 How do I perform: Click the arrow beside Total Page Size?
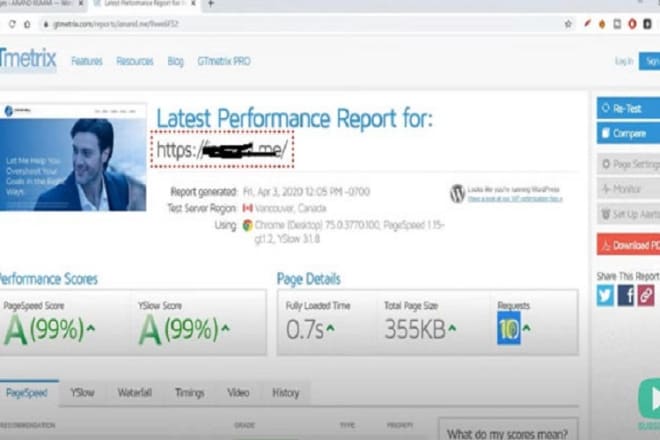[452, 328]
